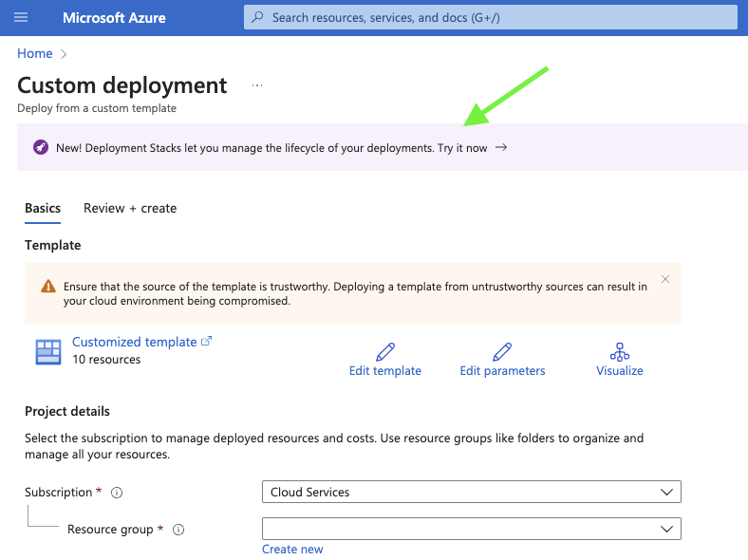Expand the Subscription dropdown chevron
This screenshot has height=560, width=748.
666,492
